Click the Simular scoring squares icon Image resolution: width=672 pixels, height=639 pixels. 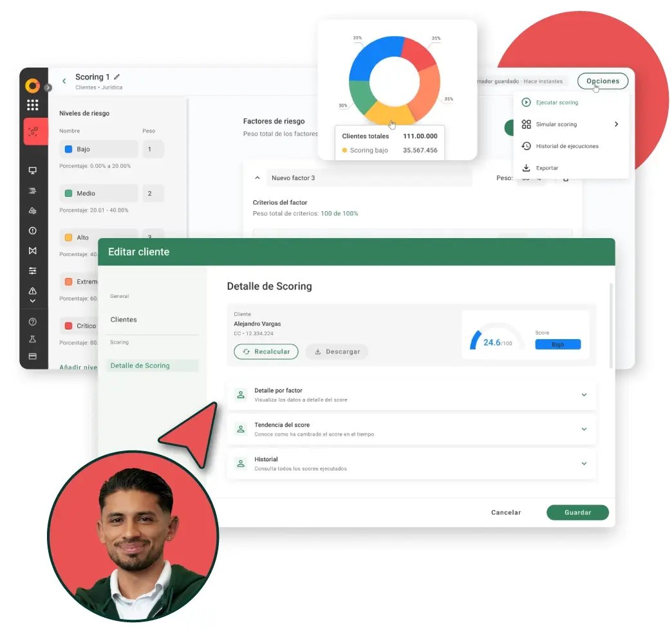(527, 124)
